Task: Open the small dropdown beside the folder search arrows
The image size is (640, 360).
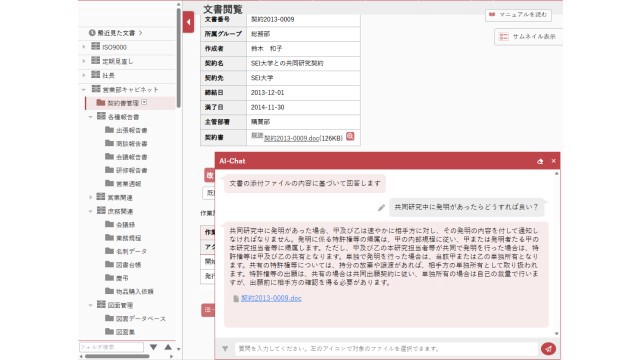Action: point(178,349)
